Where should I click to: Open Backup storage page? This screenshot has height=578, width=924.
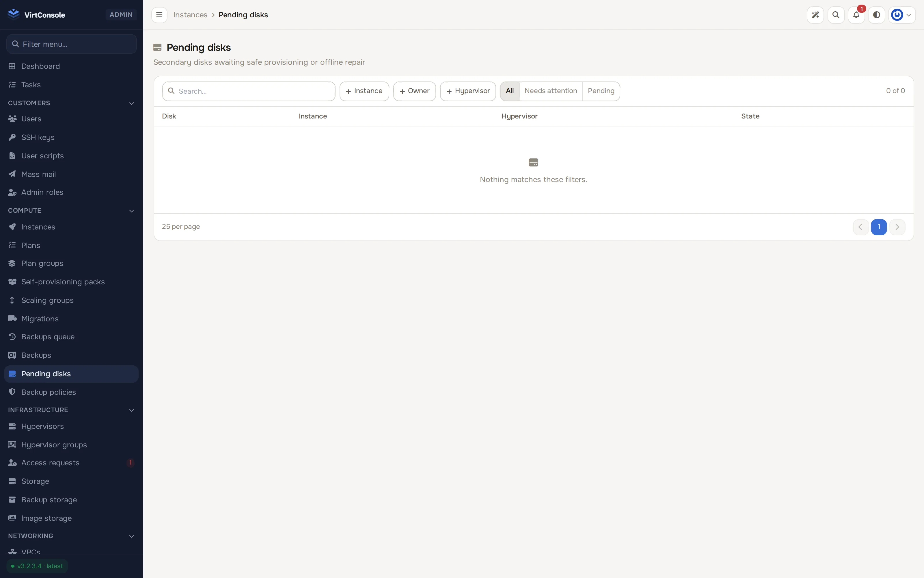(71, 500)
